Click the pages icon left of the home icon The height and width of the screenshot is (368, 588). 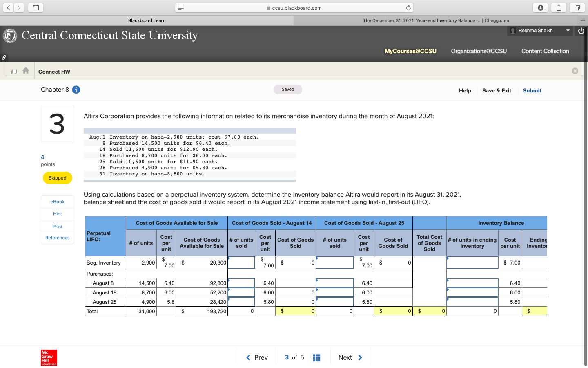tap(14, 70)
